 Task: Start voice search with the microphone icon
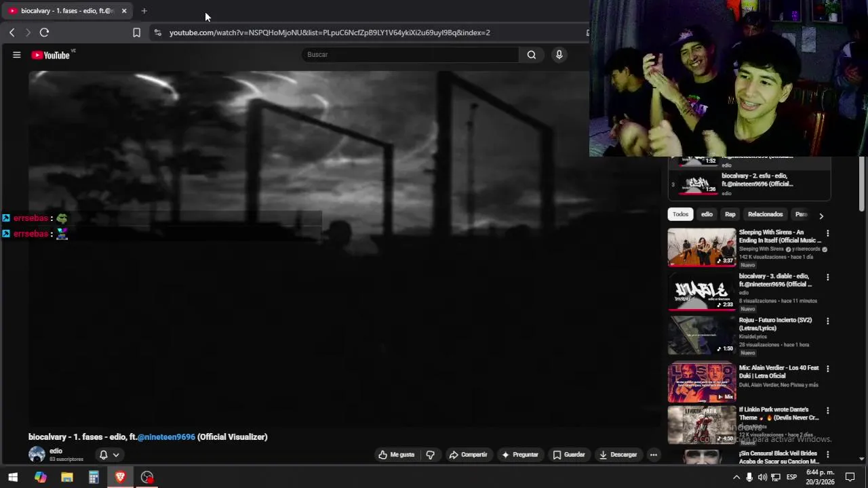coord(559,55)
